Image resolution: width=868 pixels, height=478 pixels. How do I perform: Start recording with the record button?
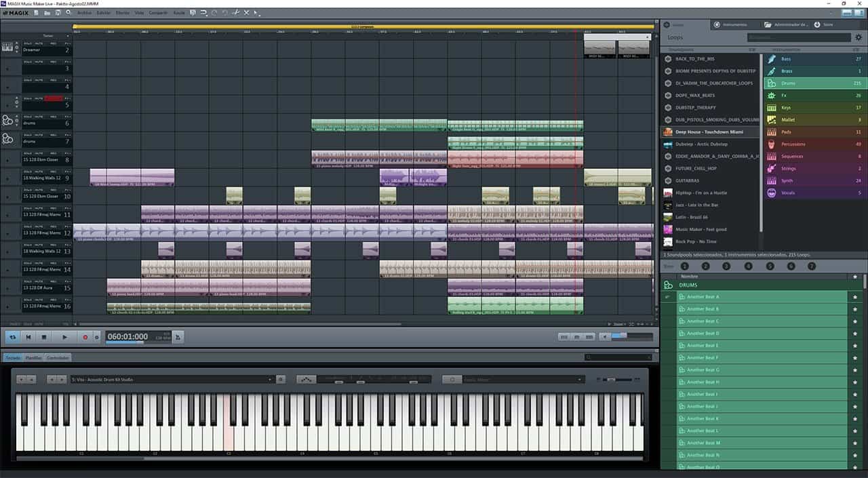(x=85, y=337)
